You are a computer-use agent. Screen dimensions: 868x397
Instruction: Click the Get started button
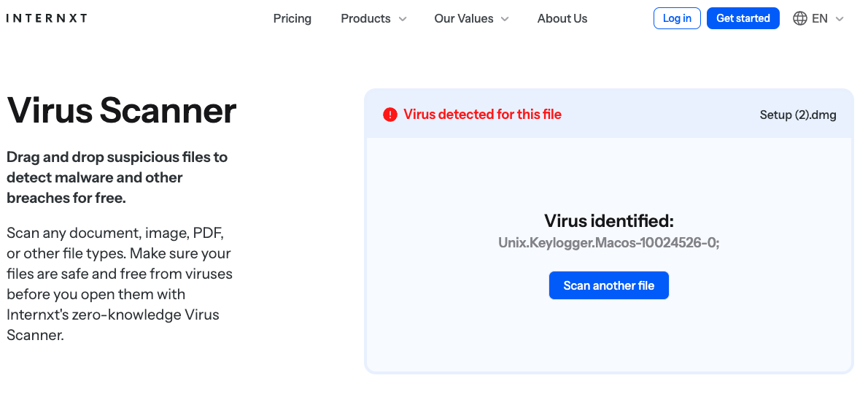[743, 18]
